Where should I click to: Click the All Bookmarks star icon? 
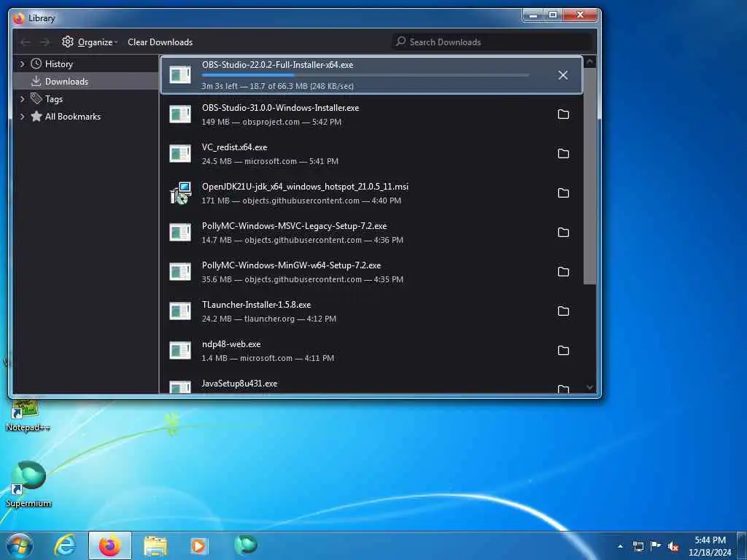coord(36,116)
